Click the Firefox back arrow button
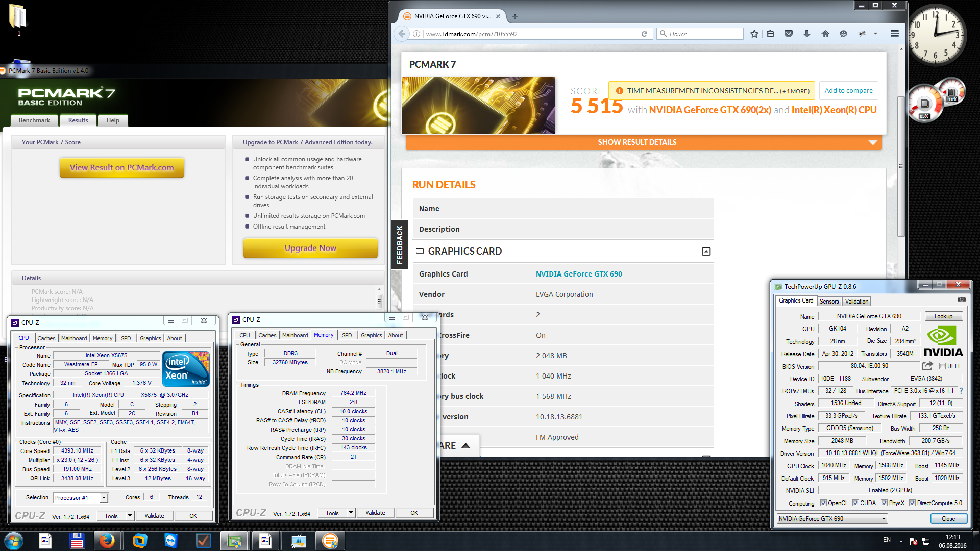This screenshot has width=980, height=551. click(402, 34)
